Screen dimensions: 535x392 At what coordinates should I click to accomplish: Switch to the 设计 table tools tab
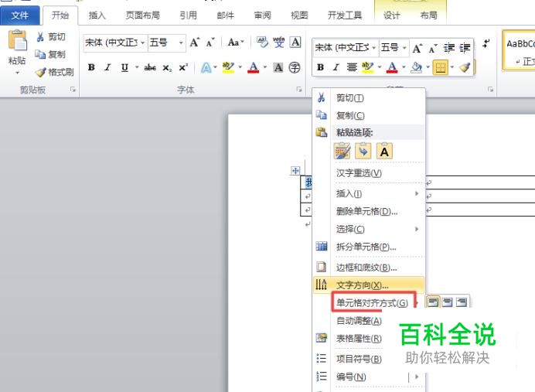pos(392,15)
